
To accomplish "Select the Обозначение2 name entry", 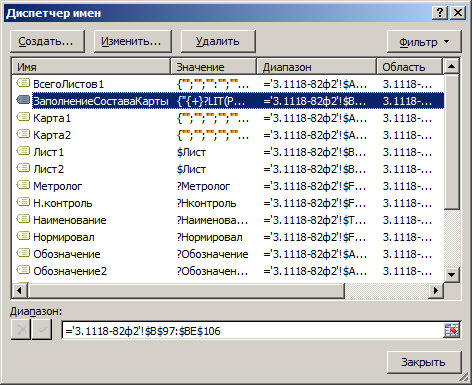I will 70,271.
